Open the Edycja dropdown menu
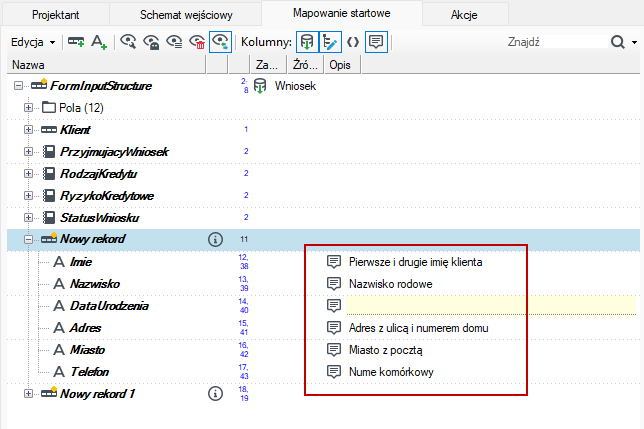 (33, 42)
